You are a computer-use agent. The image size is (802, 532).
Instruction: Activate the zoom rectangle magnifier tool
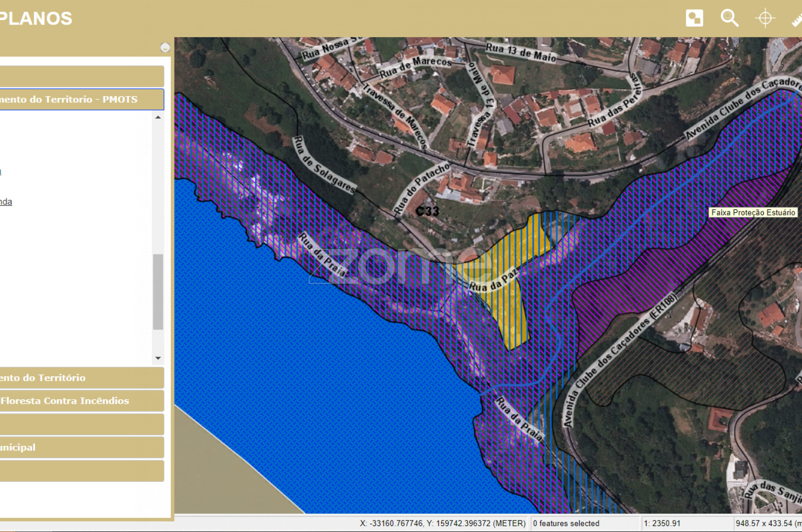tap(729, 18)
